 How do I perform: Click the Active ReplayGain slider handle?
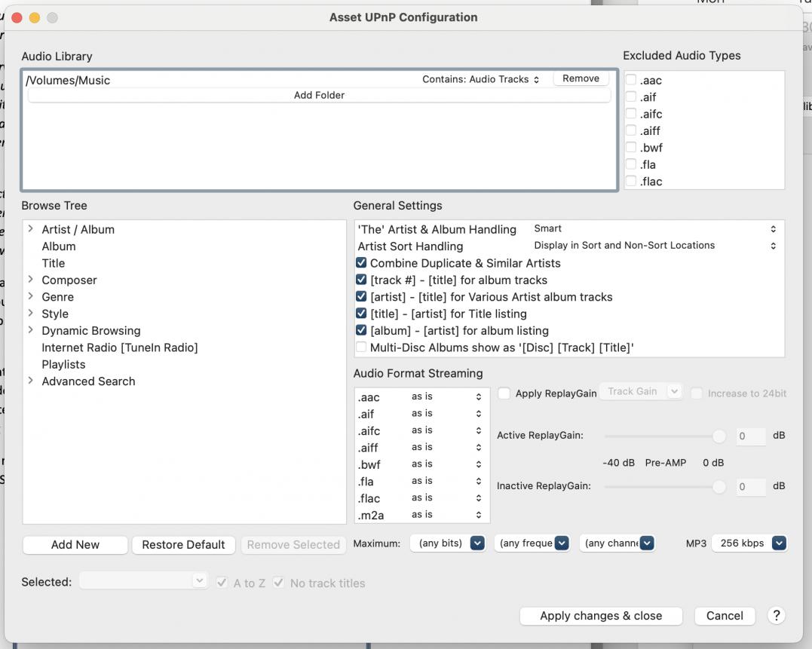tap(719, 436)
